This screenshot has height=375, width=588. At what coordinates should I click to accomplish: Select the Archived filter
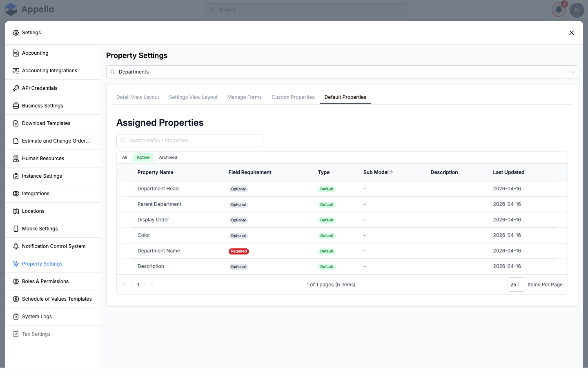pyautogui.click(x=168, y=158)
